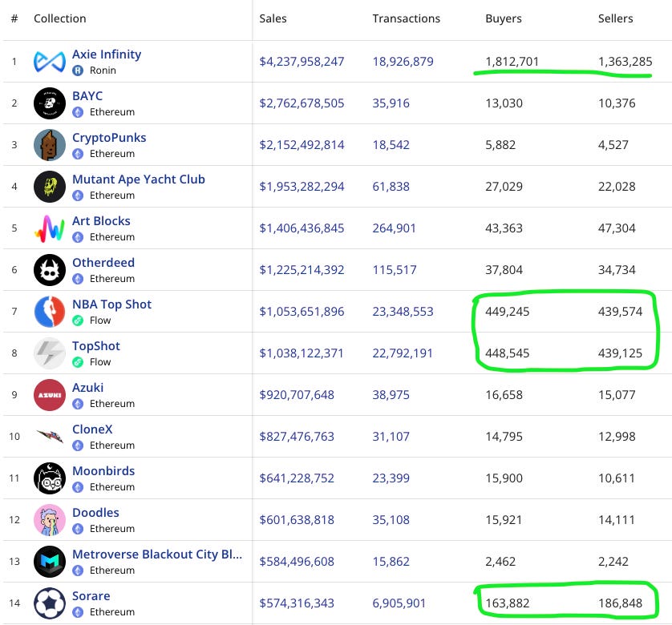Open the CryptoPunks avatar icon

click(50, 145)
